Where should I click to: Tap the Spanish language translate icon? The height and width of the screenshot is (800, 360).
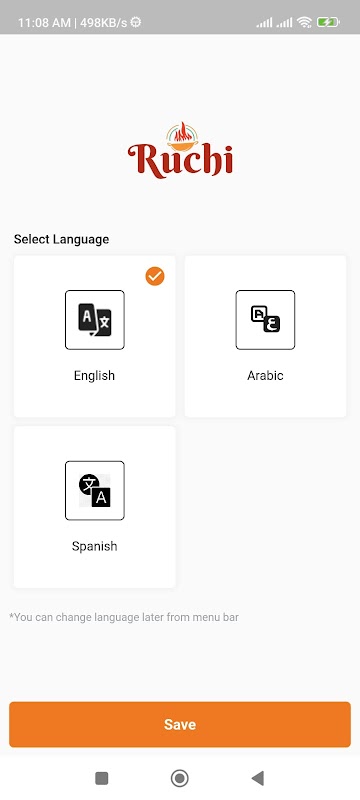tap(95, 490)
